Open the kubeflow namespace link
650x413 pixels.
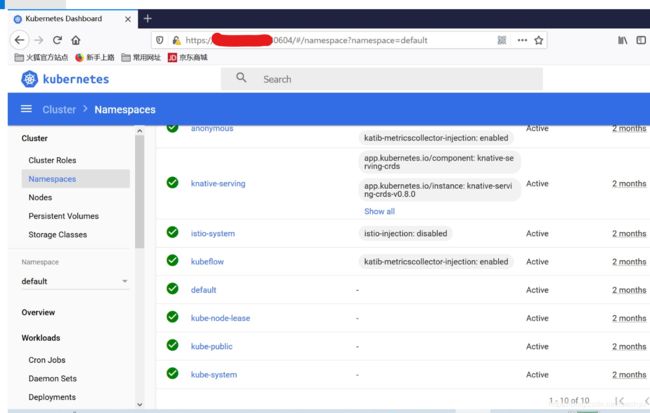coord(207,262)
